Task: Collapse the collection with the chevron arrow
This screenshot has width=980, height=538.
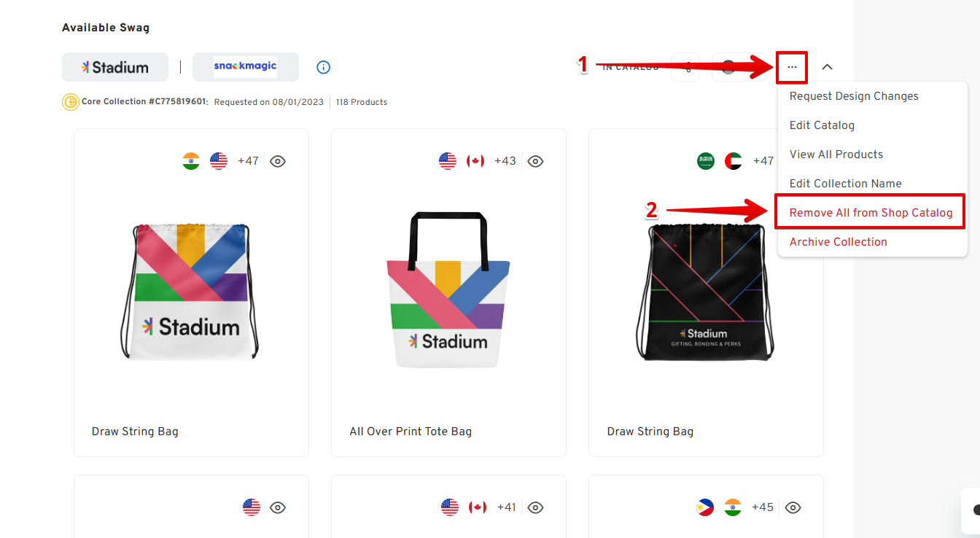Action: tap(827, 67)
